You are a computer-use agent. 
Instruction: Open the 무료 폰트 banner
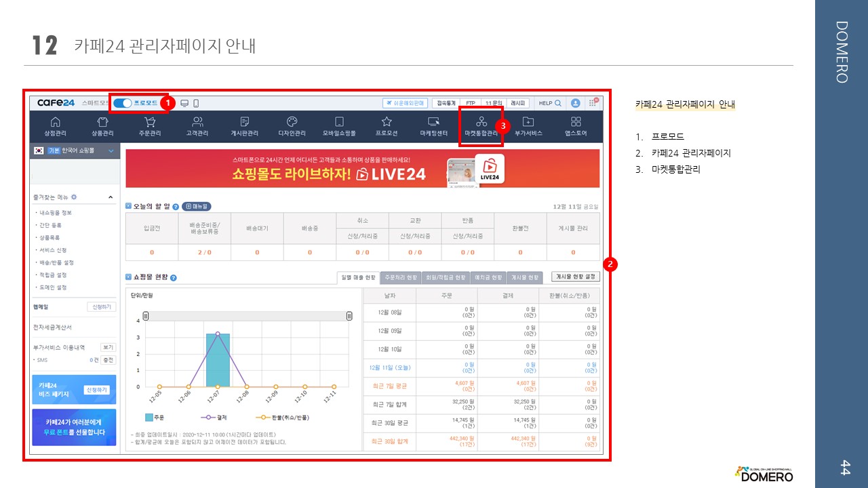click(x=74, y=427)
